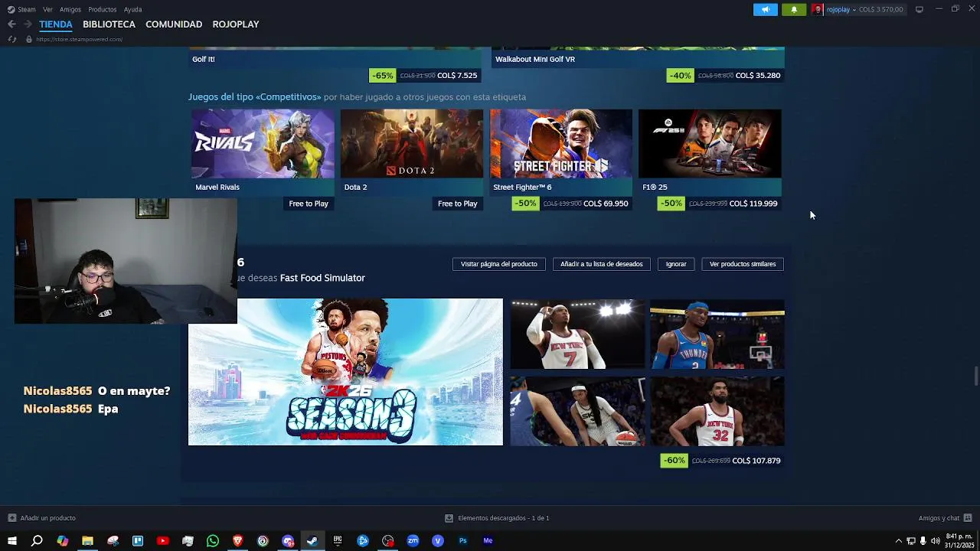
Task: Click the microphone tray icon
Action: tap(923, 541)
